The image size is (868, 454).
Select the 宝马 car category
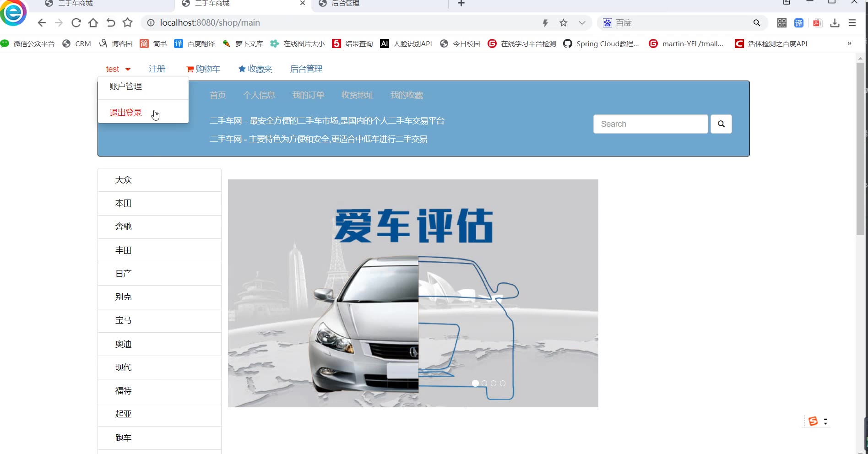159,320
